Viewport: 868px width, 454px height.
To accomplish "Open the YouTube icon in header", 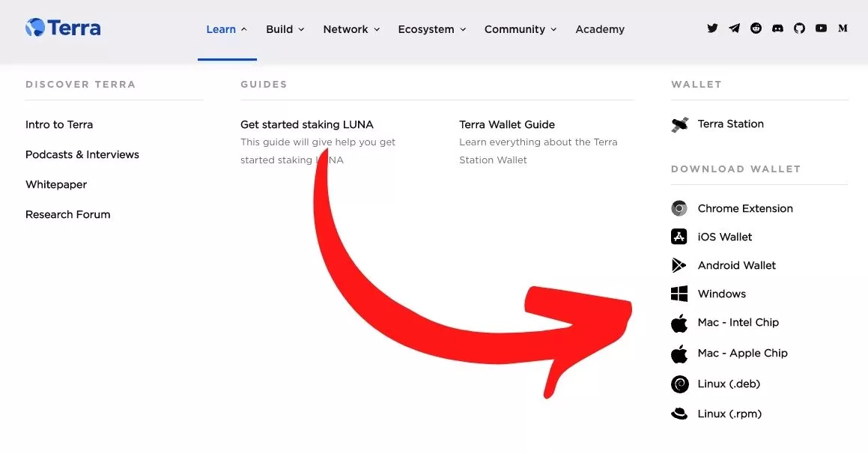I will click(x=821, y=28).
